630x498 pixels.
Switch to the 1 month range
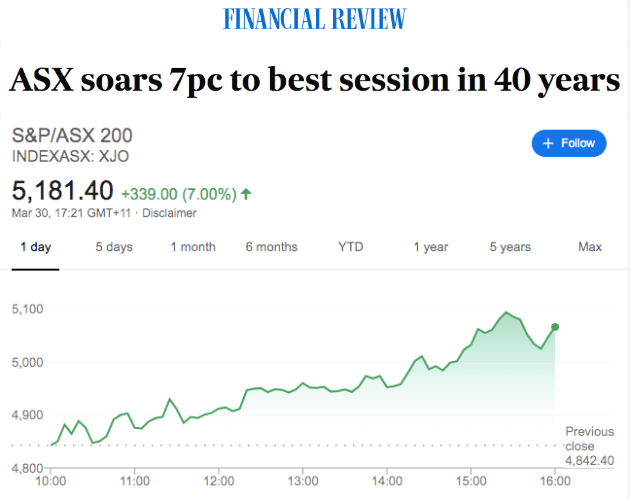193,247
